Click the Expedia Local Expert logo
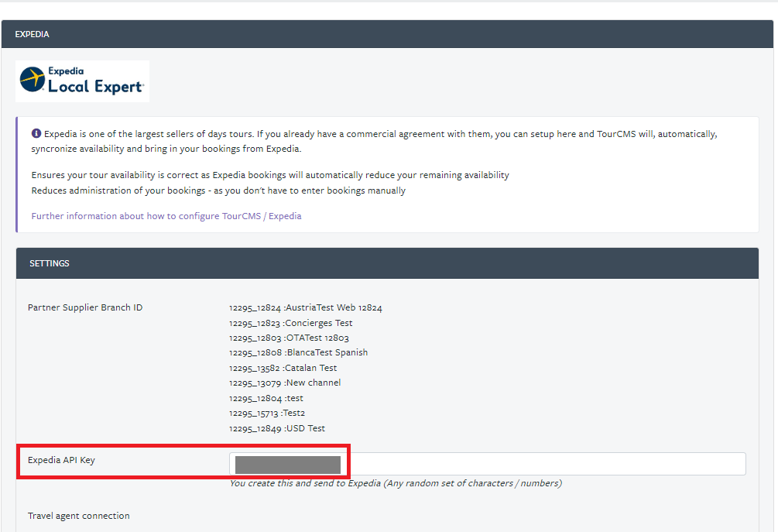 pyautogui.click(x=82, y=81)
